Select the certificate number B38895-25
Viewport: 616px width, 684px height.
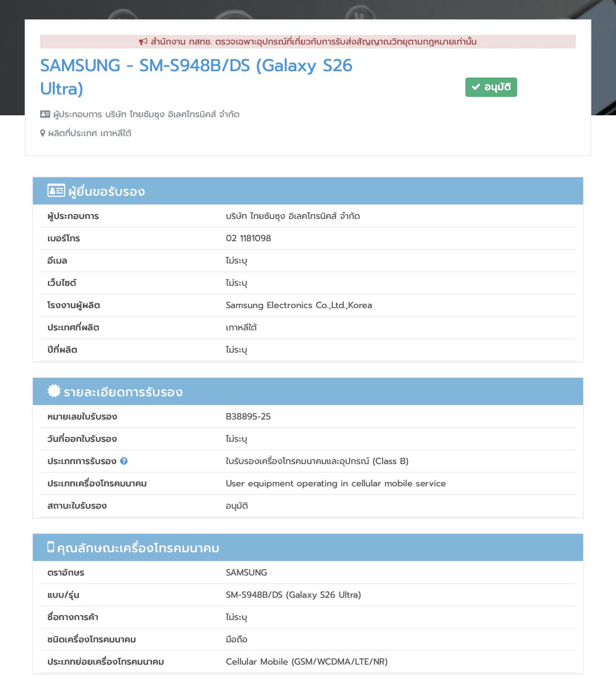pyautogui.click(x=248, y=417)
